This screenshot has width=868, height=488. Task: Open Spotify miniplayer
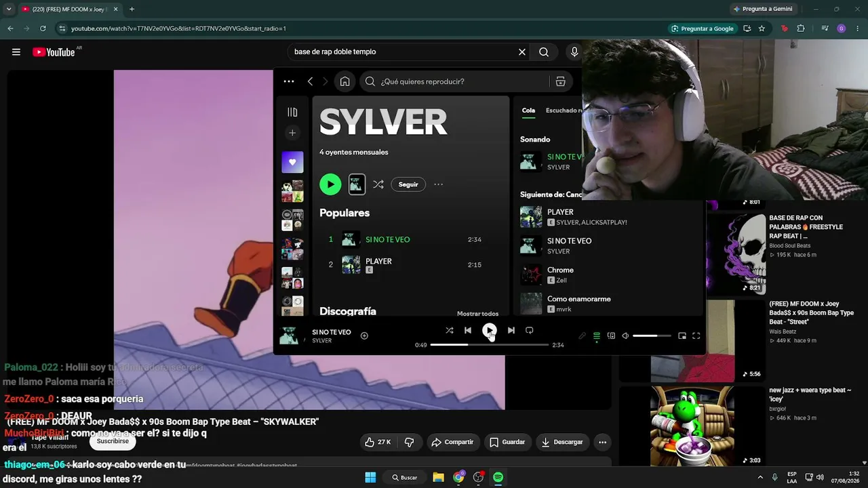click(x=682, y=335)
